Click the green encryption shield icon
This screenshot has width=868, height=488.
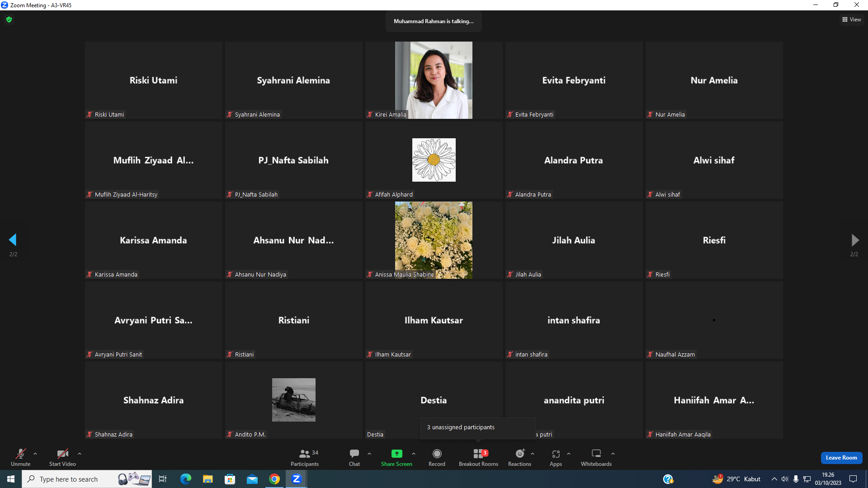pos(9,19)
